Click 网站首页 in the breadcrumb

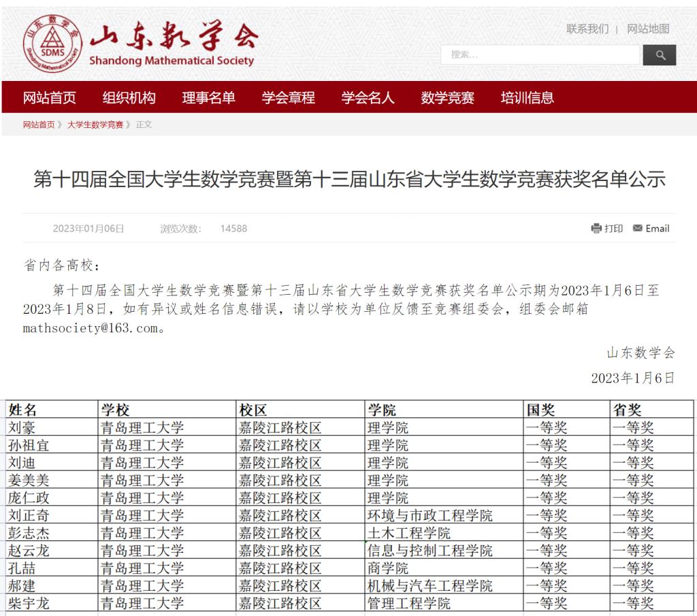pos(39,125)
